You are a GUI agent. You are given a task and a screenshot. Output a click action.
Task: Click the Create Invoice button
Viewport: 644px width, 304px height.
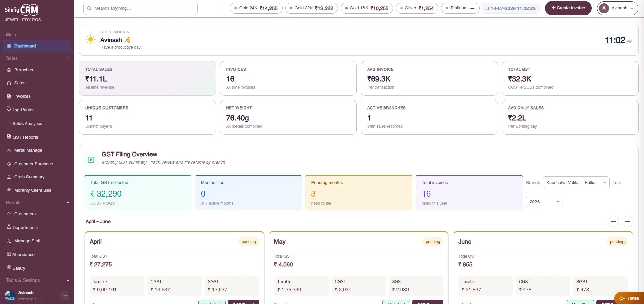point(568,8)
